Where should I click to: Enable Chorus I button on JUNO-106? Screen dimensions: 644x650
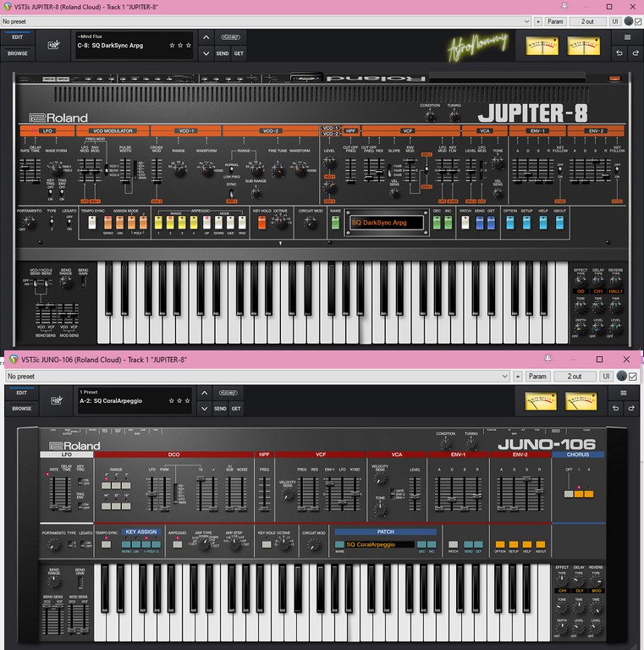[x=579, y=493]
